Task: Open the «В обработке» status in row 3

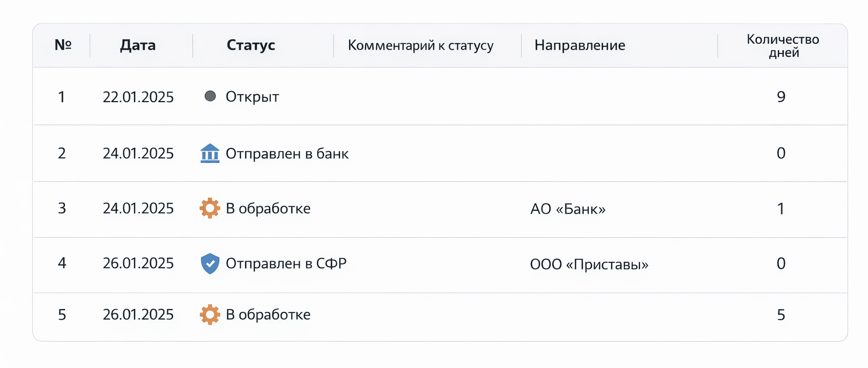Action: tap(268, 209)
